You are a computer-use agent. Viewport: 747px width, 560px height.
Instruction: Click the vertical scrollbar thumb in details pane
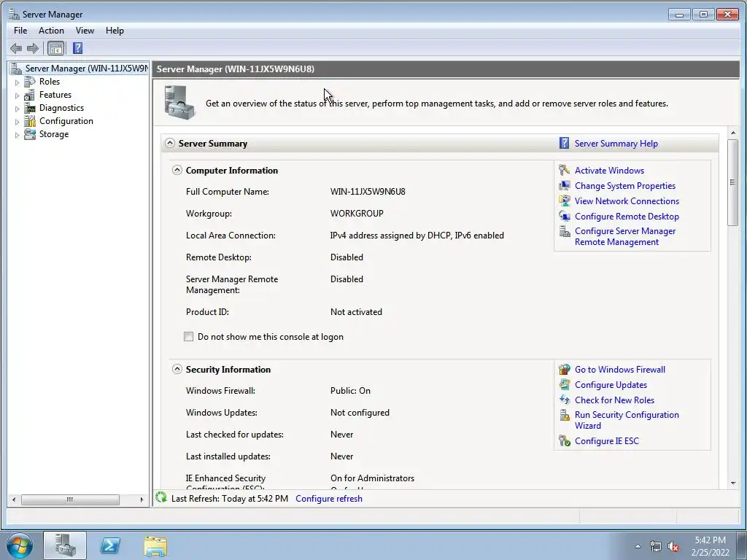click(x=732, y=182)
